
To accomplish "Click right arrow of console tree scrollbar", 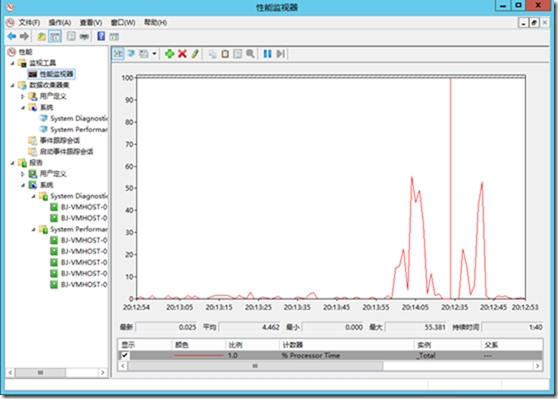I will pyautogui.click(x=103, y=373).
